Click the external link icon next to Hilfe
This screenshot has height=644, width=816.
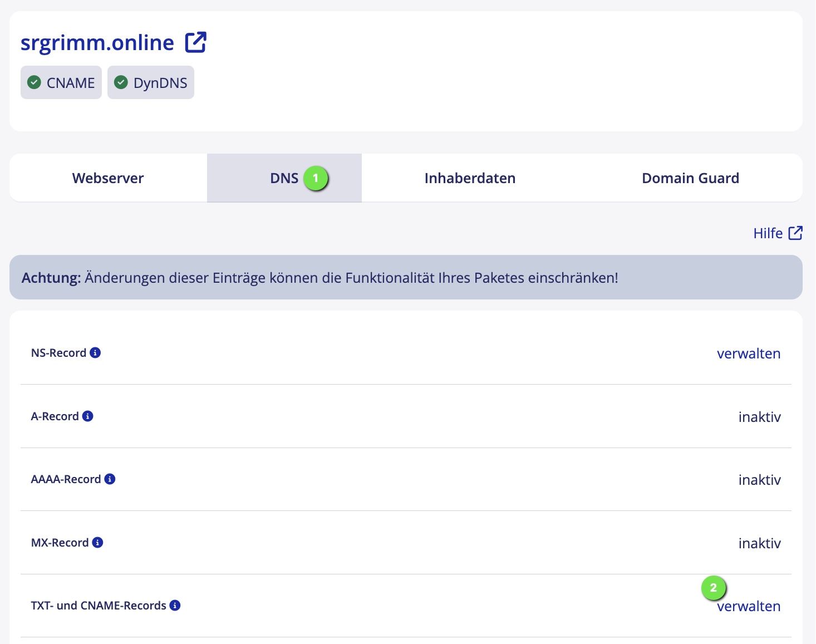(x=795, y=233)
